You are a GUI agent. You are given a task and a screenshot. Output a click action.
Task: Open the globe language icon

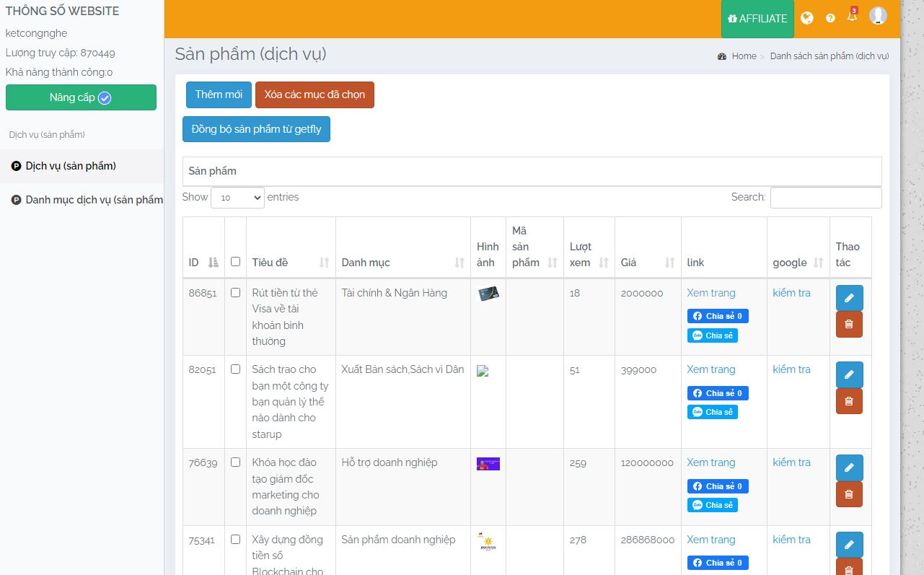[x=807, y=18]
